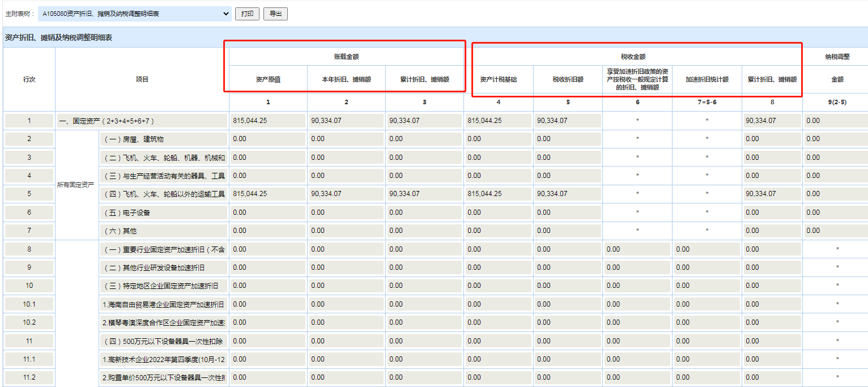The width and height of the screenshot is (868, 387).
Task: Select row number 10.2 cell
Action: [29, 322]
